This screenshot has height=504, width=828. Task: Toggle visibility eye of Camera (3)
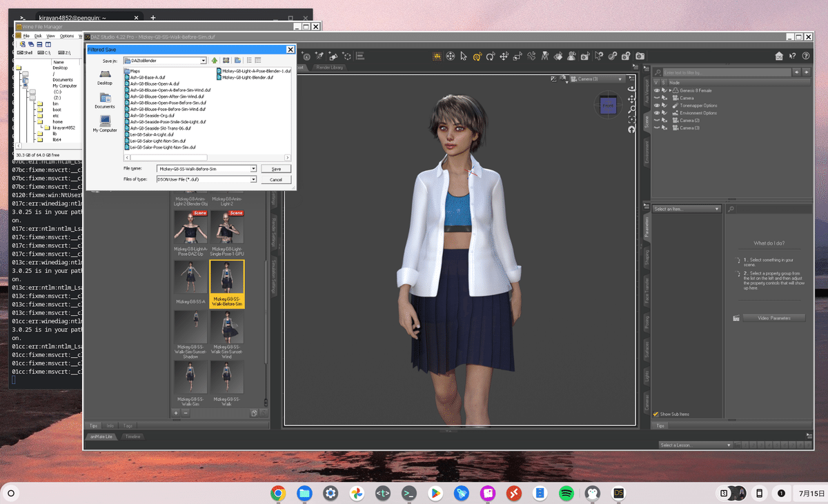tap(656, 128)
